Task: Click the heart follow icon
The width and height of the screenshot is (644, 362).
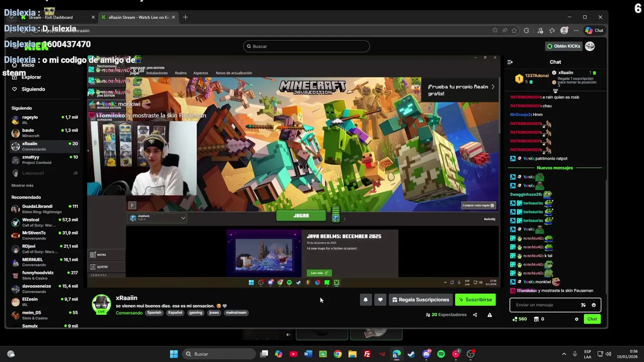Action: pyautogui.click(x=380, y=300)
